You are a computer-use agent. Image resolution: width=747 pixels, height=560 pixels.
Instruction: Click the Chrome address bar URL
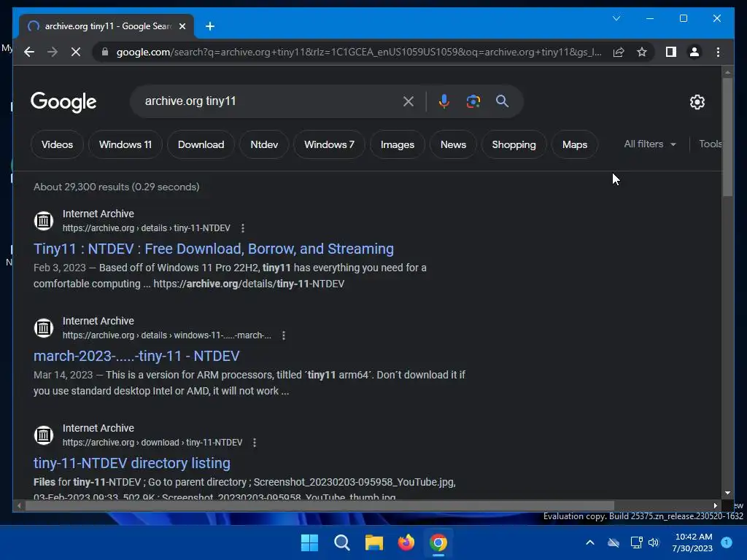359,52
